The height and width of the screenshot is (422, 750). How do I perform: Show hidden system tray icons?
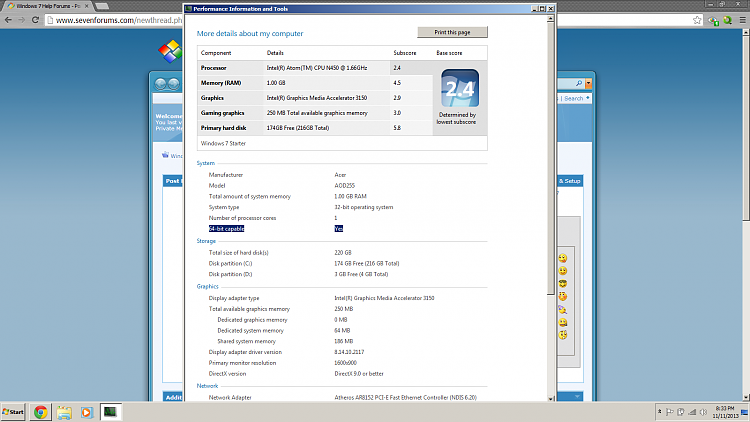[660, 412]
